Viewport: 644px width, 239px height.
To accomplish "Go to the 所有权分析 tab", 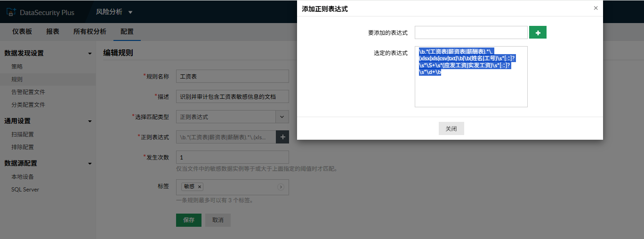I will [89, 32].
